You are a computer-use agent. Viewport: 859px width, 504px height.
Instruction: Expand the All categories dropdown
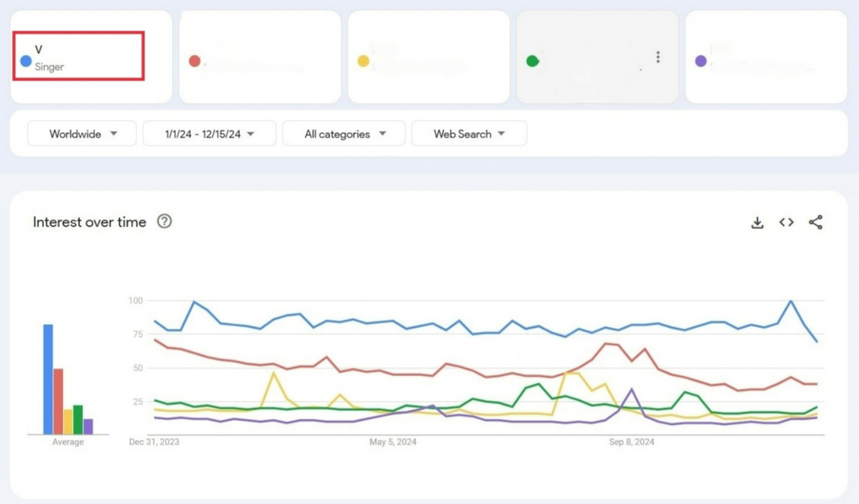coord(344,133)
